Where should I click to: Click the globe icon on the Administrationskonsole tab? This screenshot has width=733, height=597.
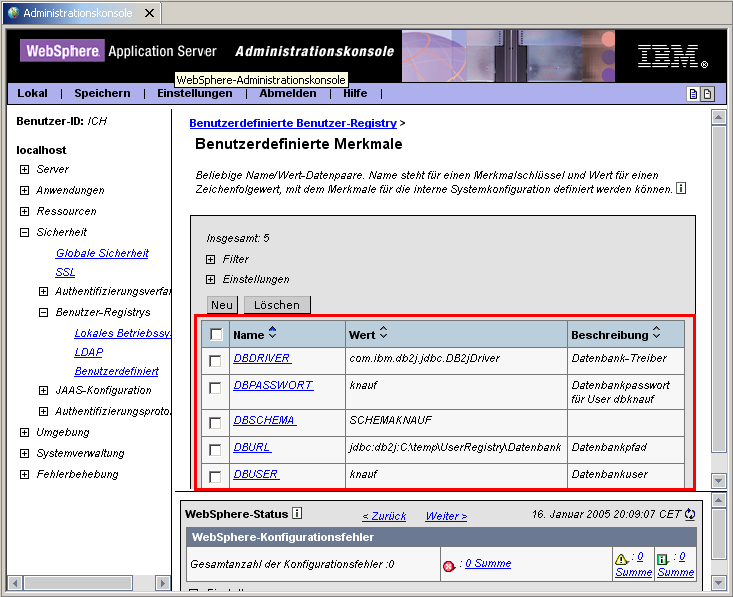click(13, 13)
